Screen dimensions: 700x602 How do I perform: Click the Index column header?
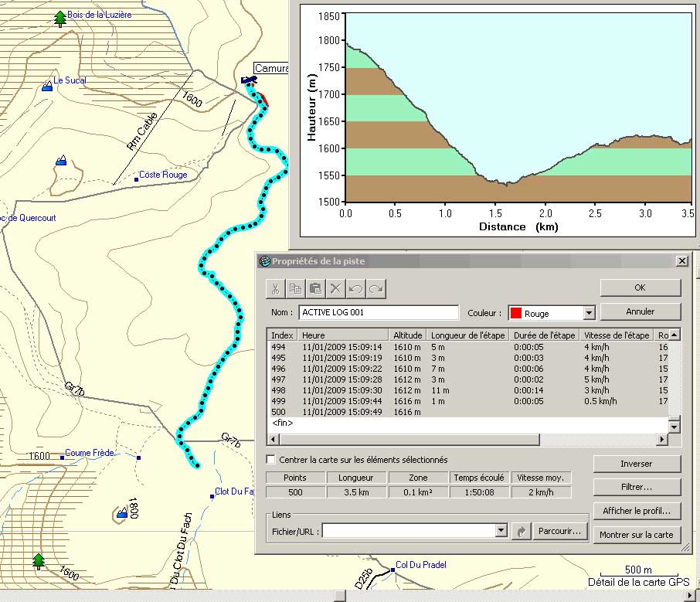(282, 335)
